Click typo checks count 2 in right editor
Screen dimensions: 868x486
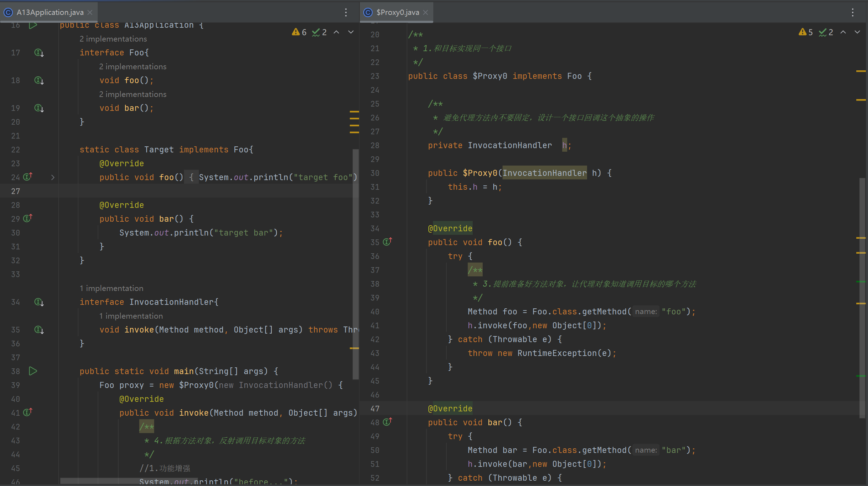(x=826, y=32)
